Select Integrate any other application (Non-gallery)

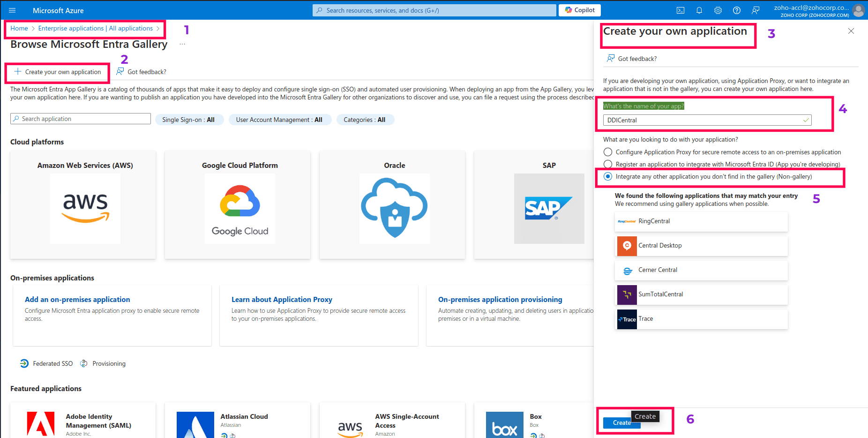(608, 177)
